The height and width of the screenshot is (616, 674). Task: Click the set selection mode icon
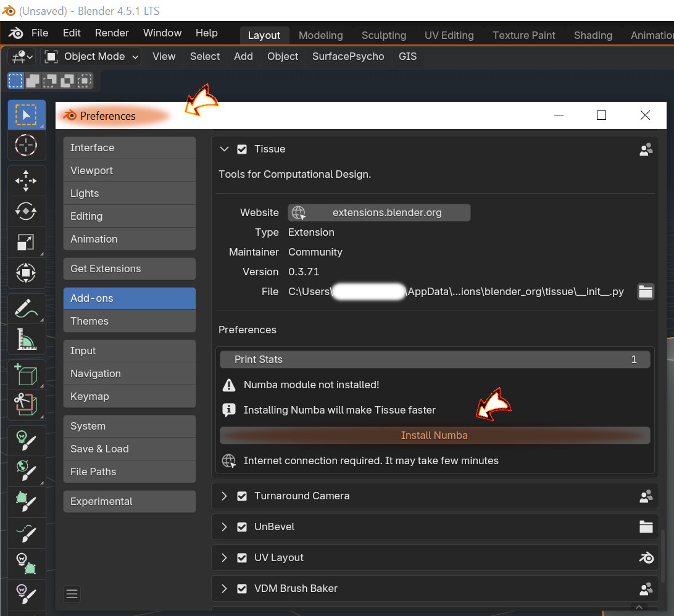(15, 80)
